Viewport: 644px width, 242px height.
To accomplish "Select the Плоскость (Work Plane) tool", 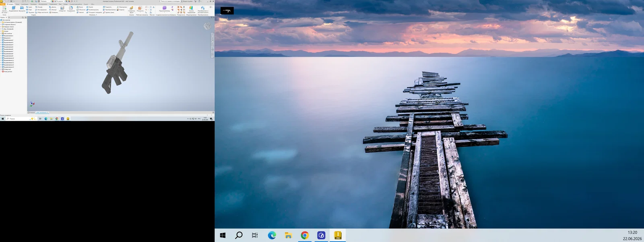I will [x=140, y=9].
